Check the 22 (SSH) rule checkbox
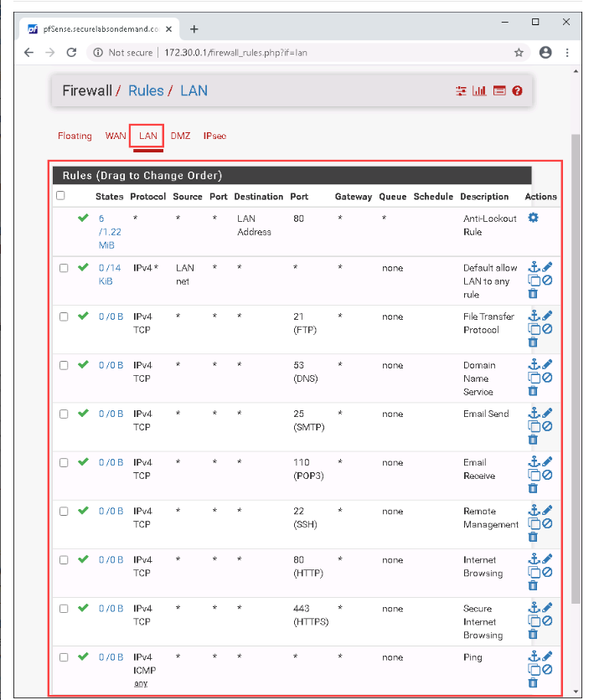This screenshot has width=594, height=700. (64, 511)
